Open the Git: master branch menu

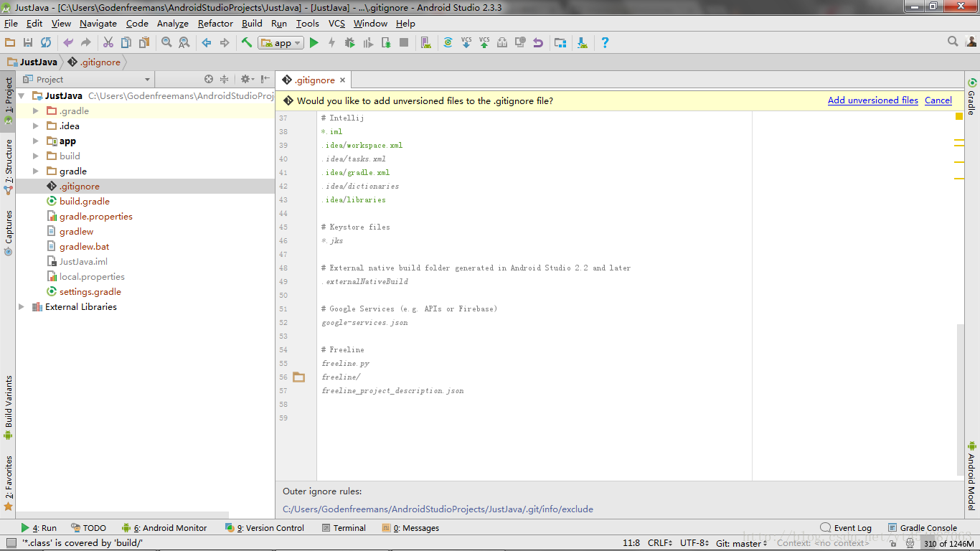click(x=742, y=543)
